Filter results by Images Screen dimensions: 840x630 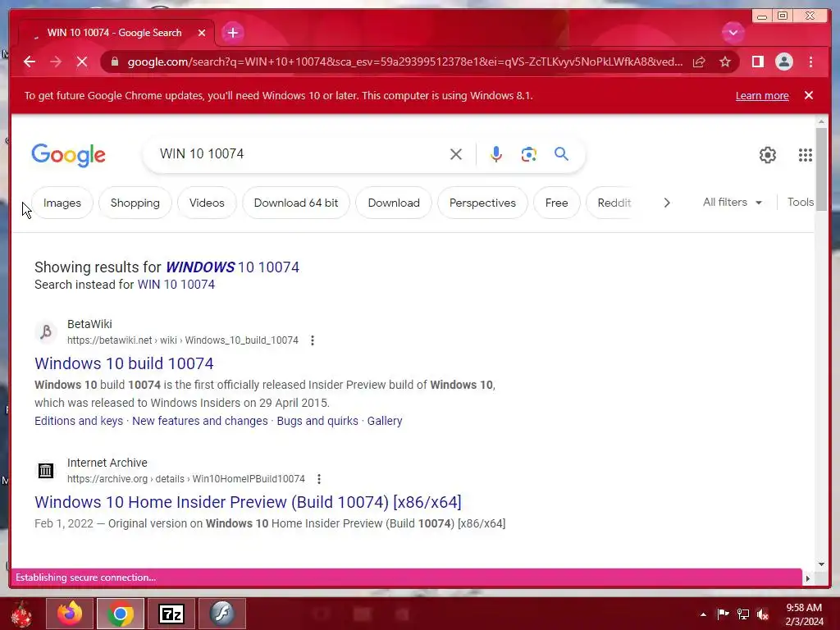[x=62, y=203]
